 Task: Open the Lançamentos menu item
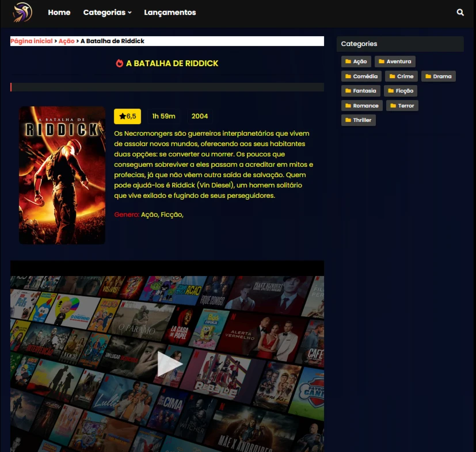[170, 13]
